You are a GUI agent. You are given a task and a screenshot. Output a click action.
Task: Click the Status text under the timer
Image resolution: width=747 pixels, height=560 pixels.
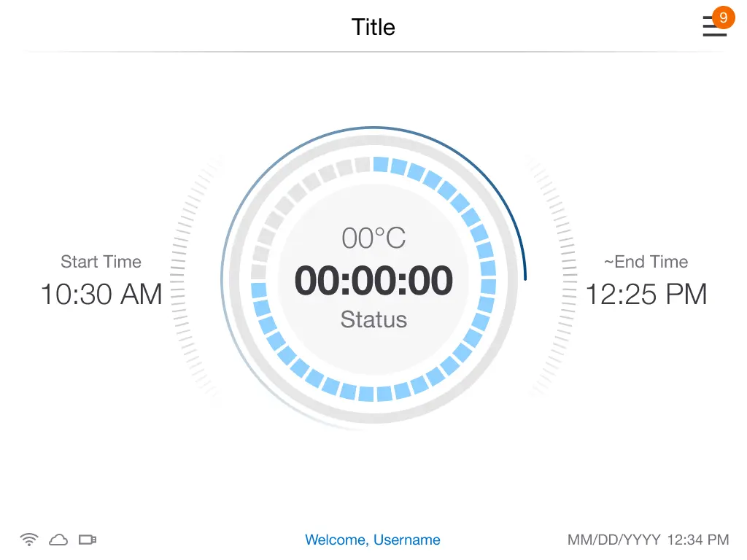(x=373, y=319)
